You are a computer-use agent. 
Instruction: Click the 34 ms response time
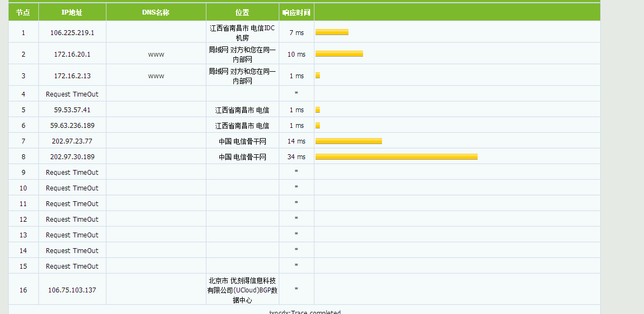point(297,156)
